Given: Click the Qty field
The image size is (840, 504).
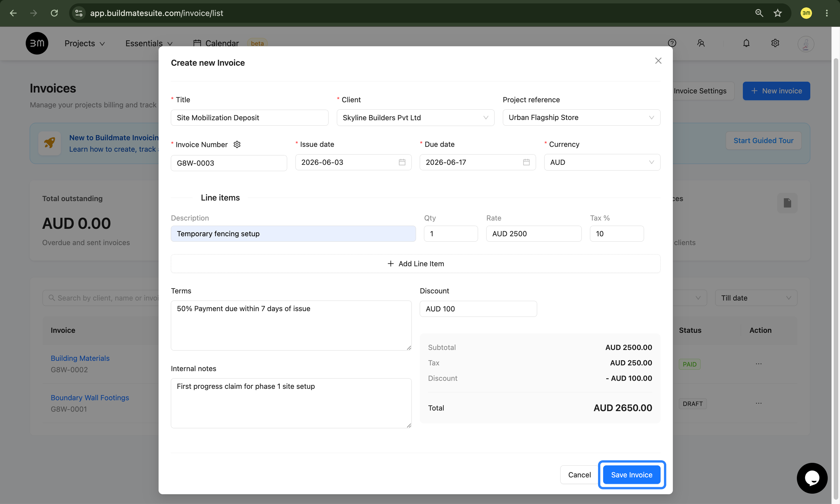Looking at the screenshot, I should (451, 234).
